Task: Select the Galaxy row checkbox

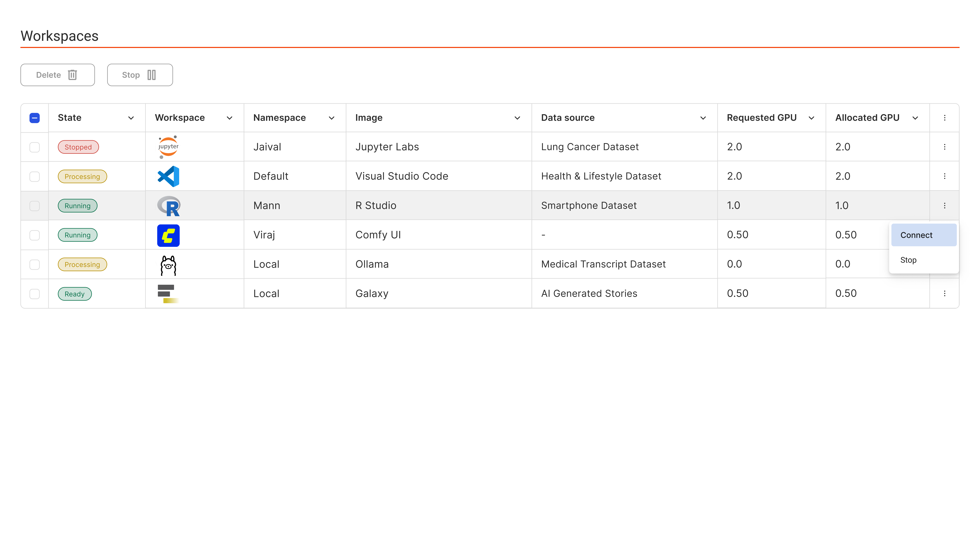Action: [x=35, y=294]
